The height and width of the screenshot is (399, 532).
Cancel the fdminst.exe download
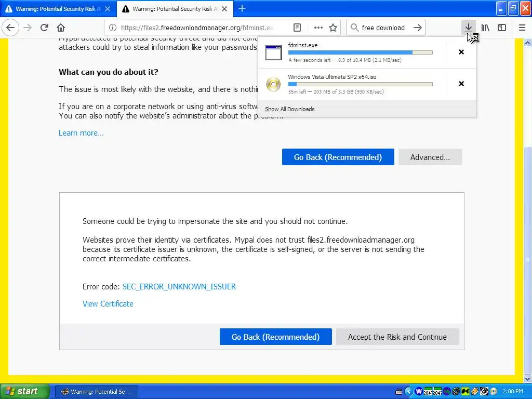(461, 52)
